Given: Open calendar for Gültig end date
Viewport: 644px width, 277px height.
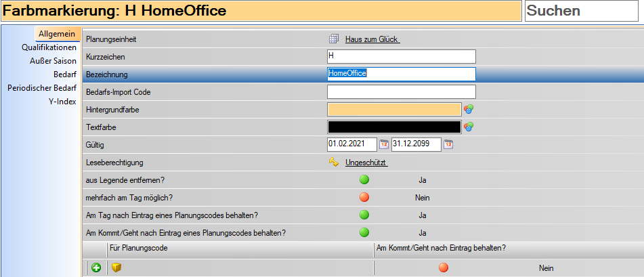Looking at the screenshot, I should (x=448, y=144).
